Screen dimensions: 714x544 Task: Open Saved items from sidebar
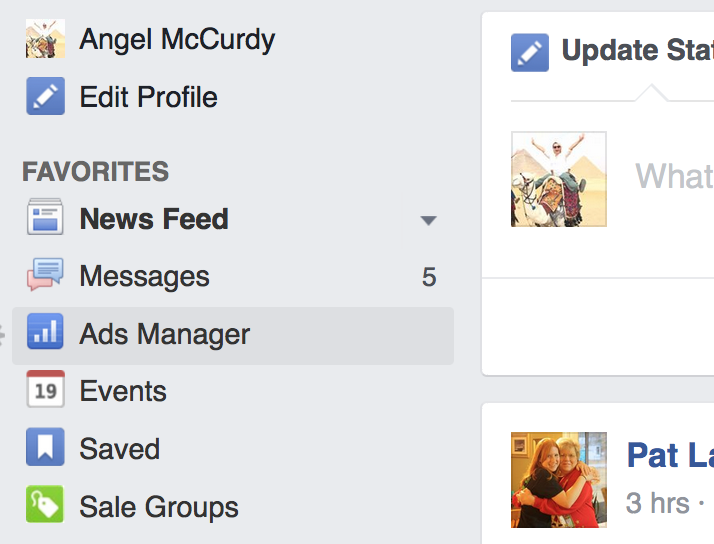point(119,449)
